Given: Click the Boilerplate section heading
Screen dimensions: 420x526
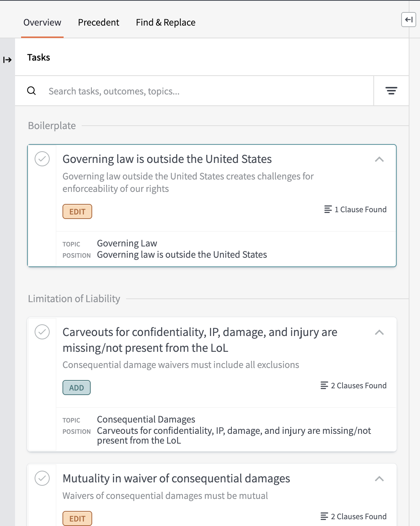Looking at the screenshot, I should click(x=52, y=126).
